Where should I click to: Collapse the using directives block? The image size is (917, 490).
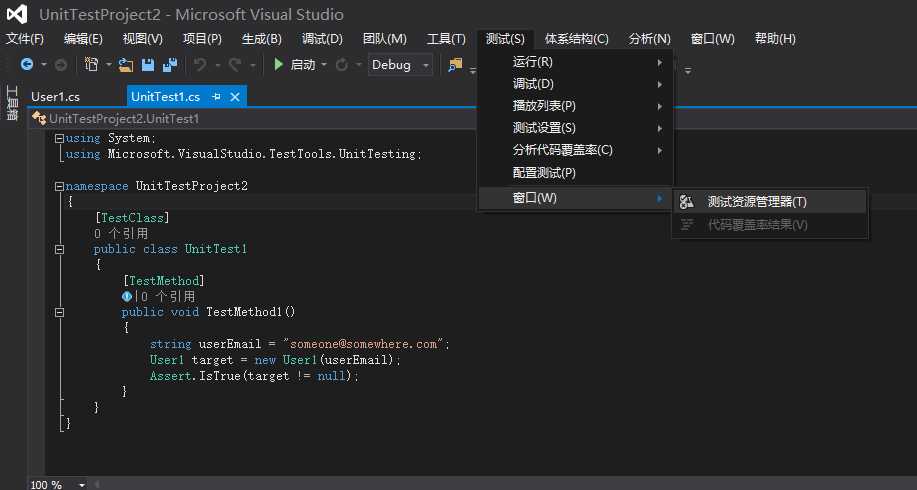(59, 139)
